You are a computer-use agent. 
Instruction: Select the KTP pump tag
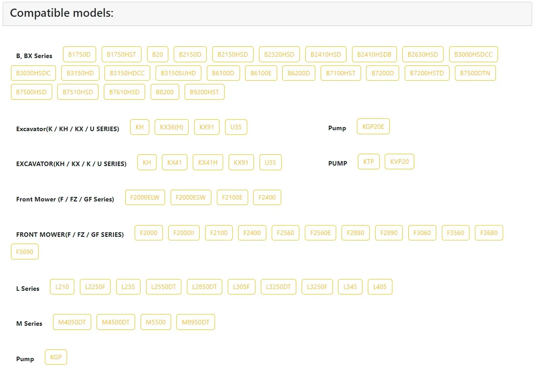pos(368,162)
